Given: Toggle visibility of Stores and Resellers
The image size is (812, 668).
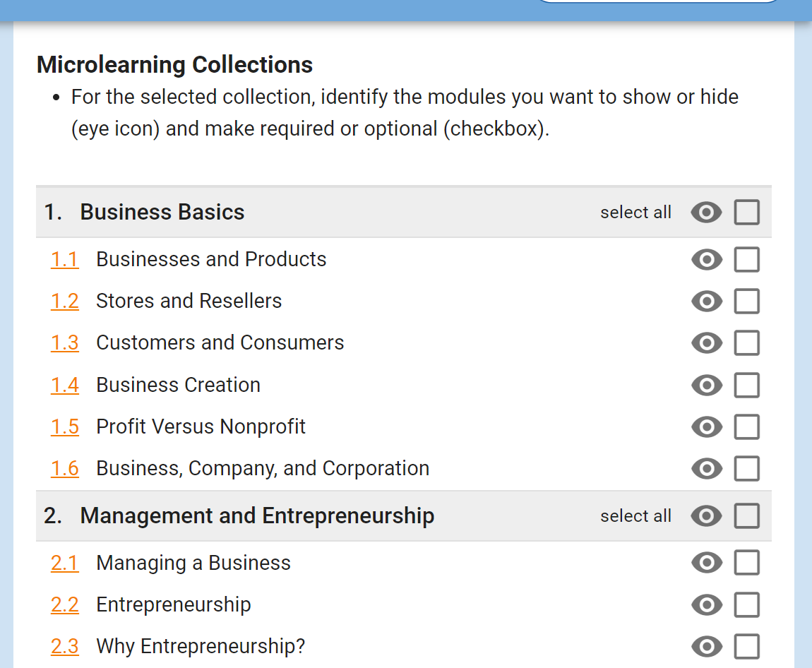Looking at the screenshot, I should 706,302.
